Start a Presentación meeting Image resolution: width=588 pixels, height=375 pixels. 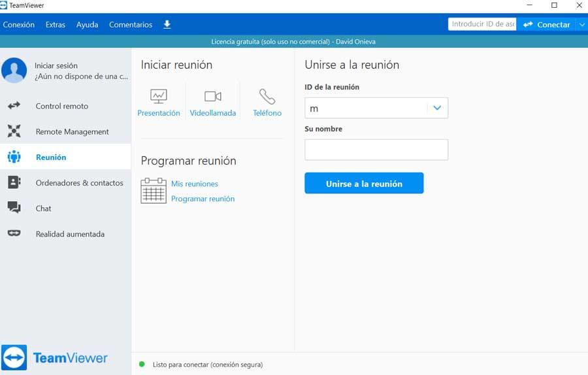tap(159, 103)
